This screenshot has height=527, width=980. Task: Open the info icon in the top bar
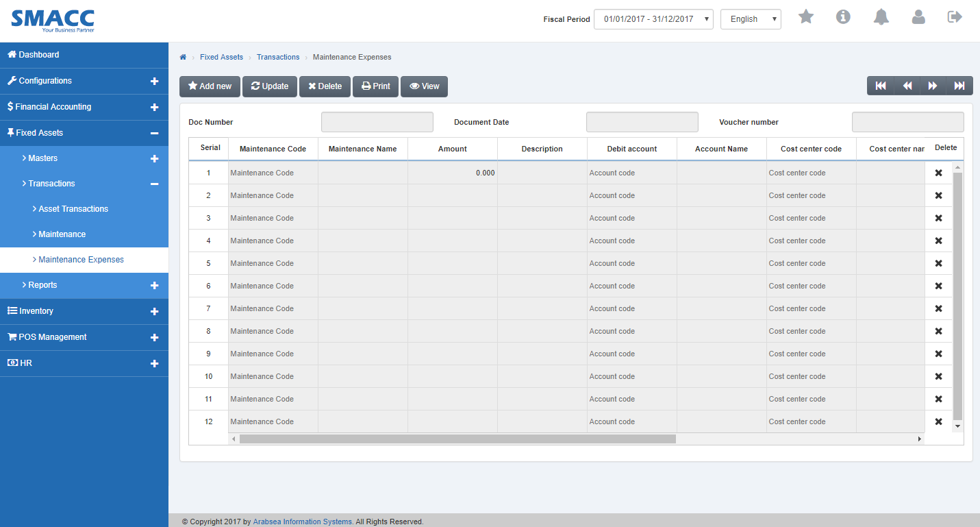point(843,16)
